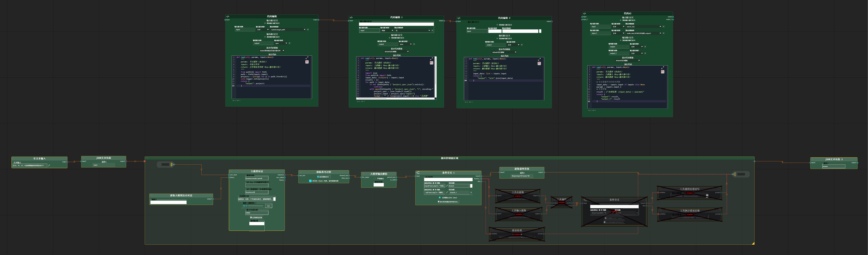Open 列表 input type dropdown in 代码编辑 1
The height and width of the screenshot is (255, 868).
(x=387, y=31)
